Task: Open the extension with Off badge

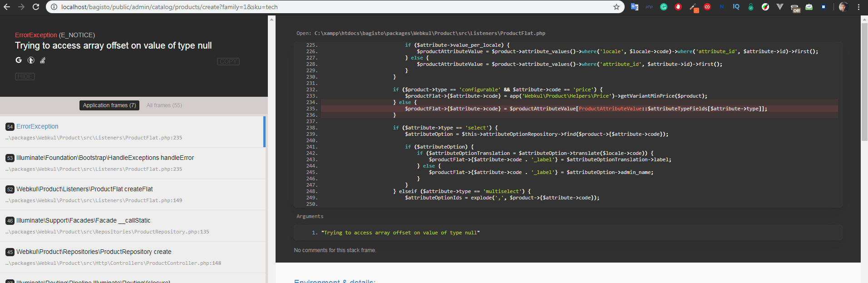Action: [x=795, y=8]
